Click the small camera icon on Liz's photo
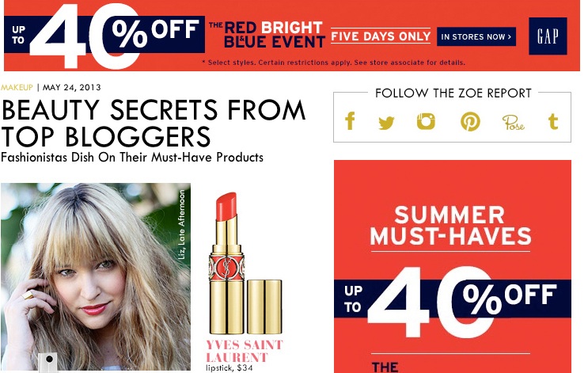 point(48,361)
